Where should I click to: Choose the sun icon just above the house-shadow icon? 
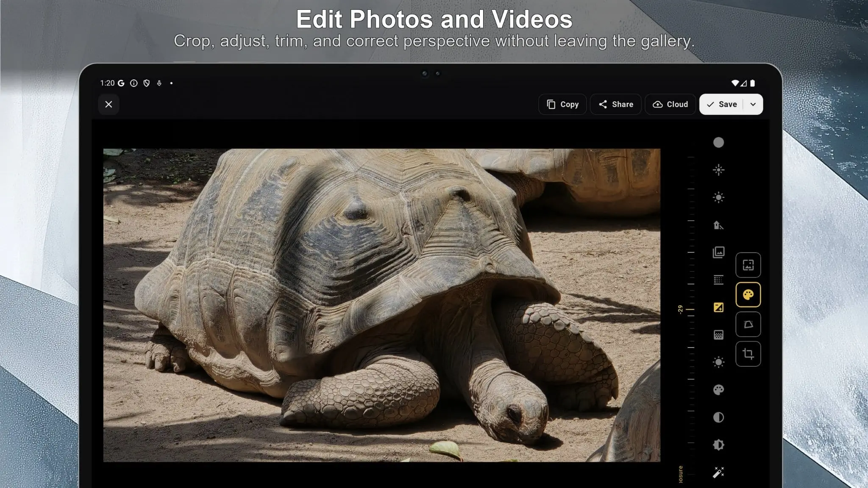click(718, 197)
